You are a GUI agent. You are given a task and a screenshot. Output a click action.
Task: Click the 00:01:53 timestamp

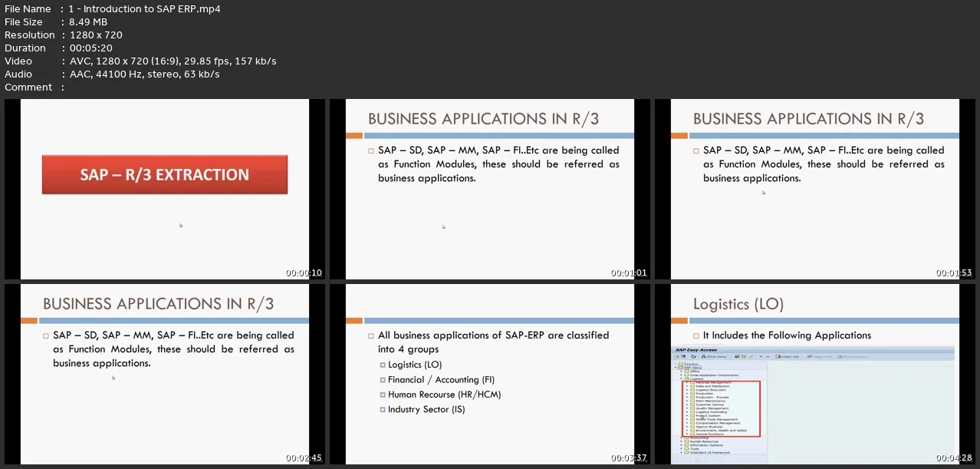click(x=954, y=272)
